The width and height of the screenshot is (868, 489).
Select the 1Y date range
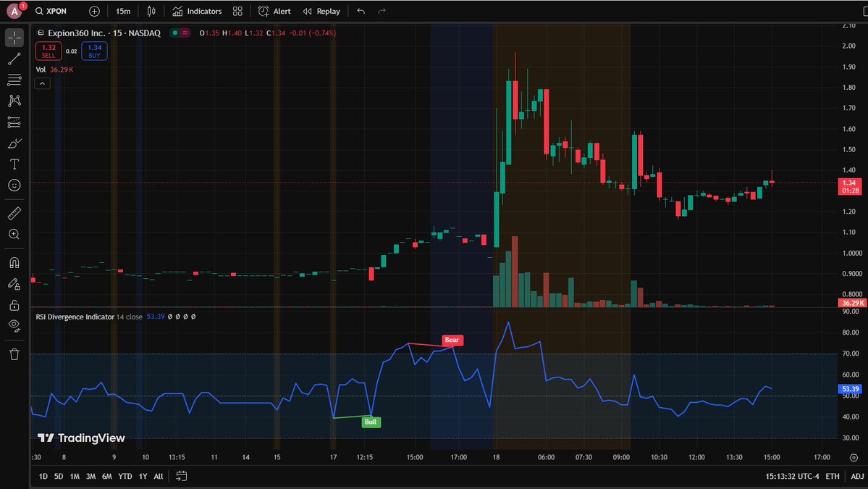tap(143, 476)
